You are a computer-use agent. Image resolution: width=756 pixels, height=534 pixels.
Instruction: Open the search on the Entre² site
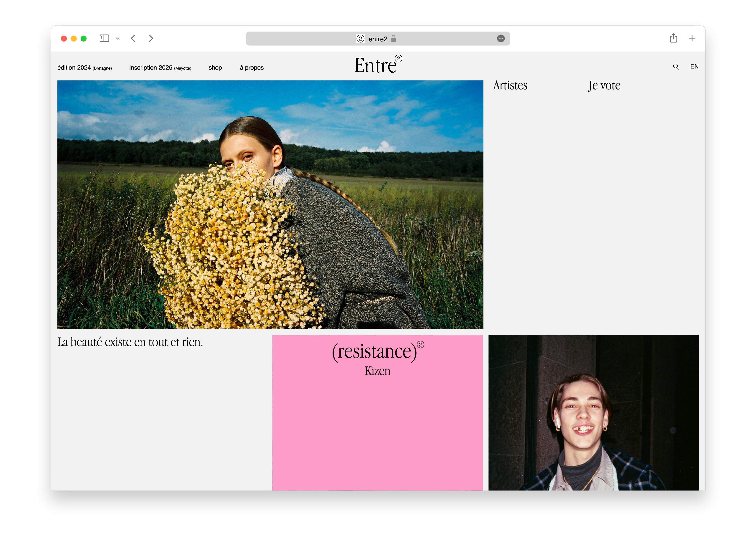(676, 66)
